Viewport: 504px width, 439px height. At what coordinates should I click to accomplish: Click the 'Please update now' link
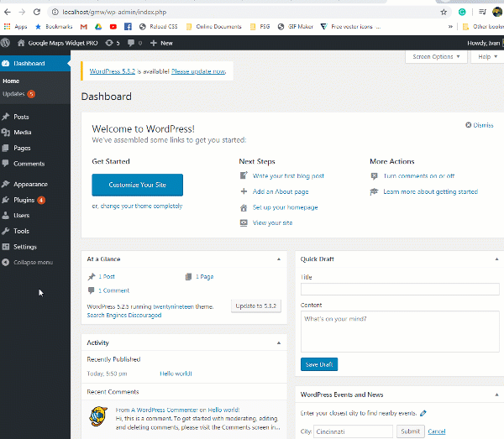pos(198,71)
